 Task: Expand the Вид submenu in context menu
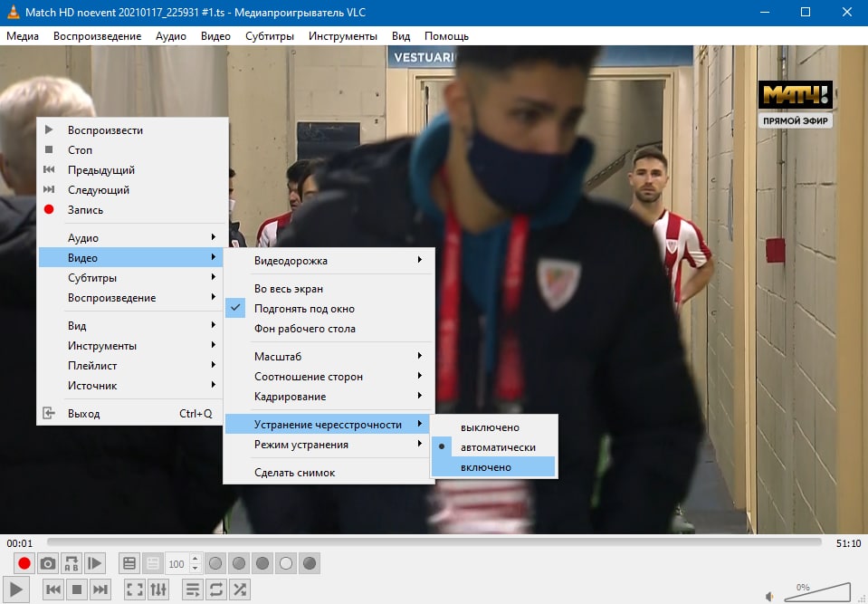tap(132, 325)
